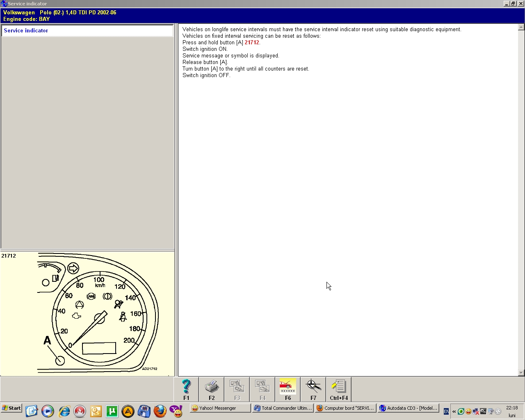Launch Total Commander floppy icon from Quick Launch
The height and width of the screenshot is (420, 525).
[144, 411]
